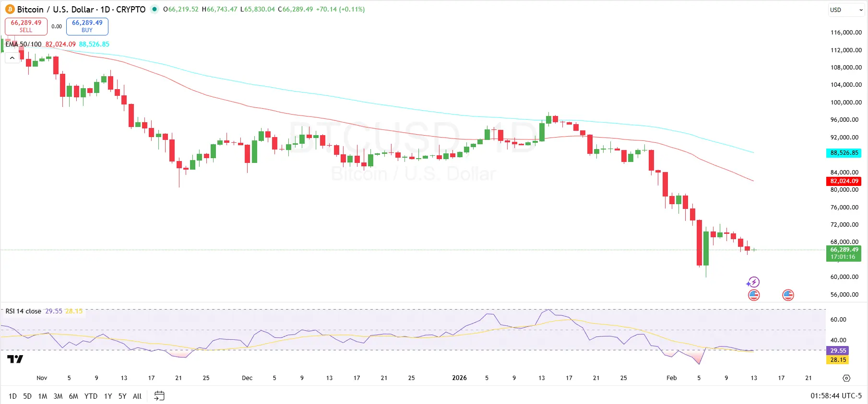The width and height of the screenshot is (868, 404).
Task: Click the right US flag economic event marker
Action: pyautogui.click(x=788, y=295)
